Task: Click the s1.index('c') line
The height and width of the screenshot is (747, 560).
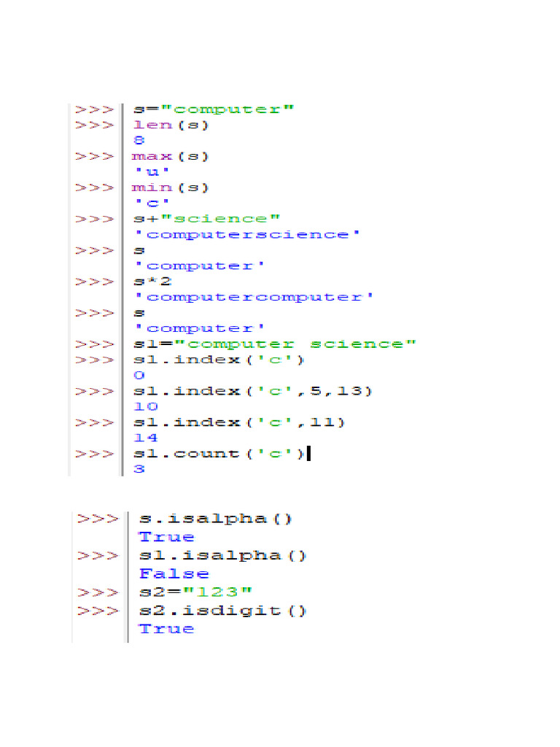Action: coord(219,360)
